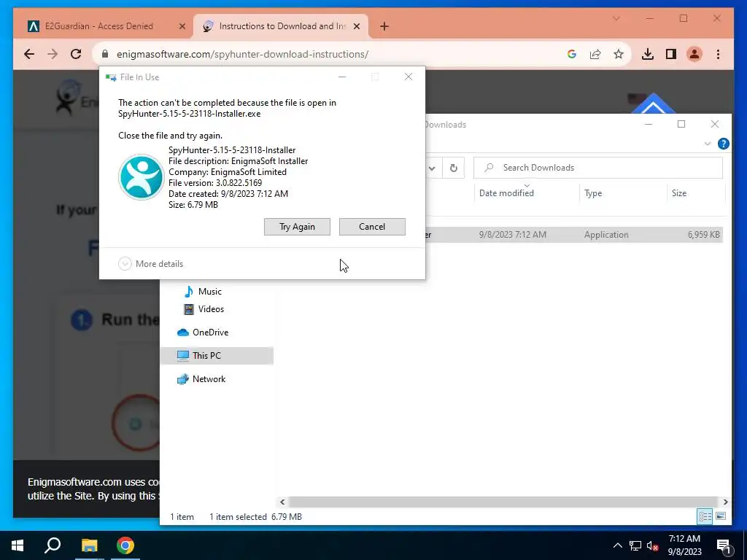The image size is (747, 560).
Task: Show hidden tray icons
Action: tap(617, 545)
